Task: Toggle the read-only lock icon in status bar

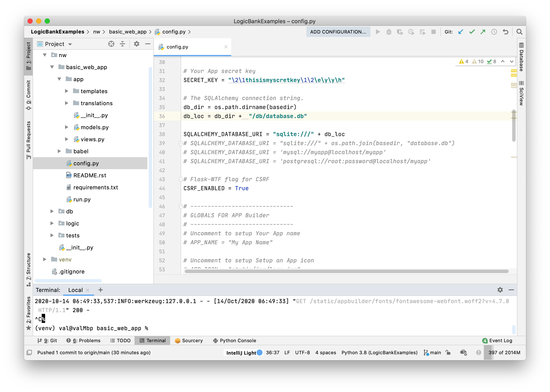Action: click(x=448, y=352)
